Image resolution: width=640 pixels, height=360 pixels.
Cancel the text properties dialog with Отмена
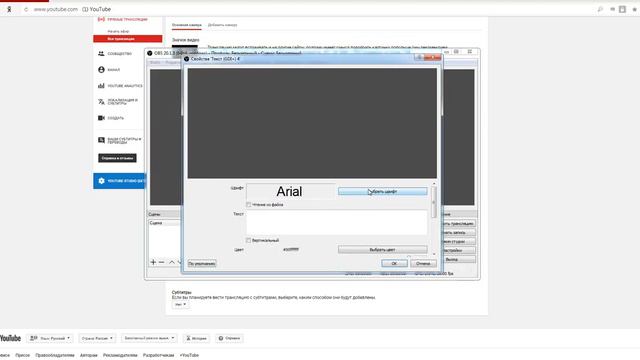click(423, 263)
